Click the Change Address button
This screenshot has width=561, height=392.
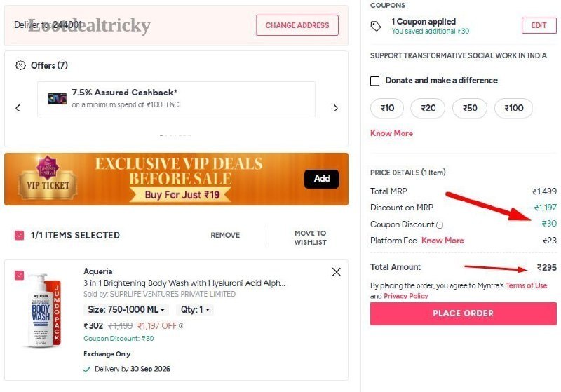[297, 25]
